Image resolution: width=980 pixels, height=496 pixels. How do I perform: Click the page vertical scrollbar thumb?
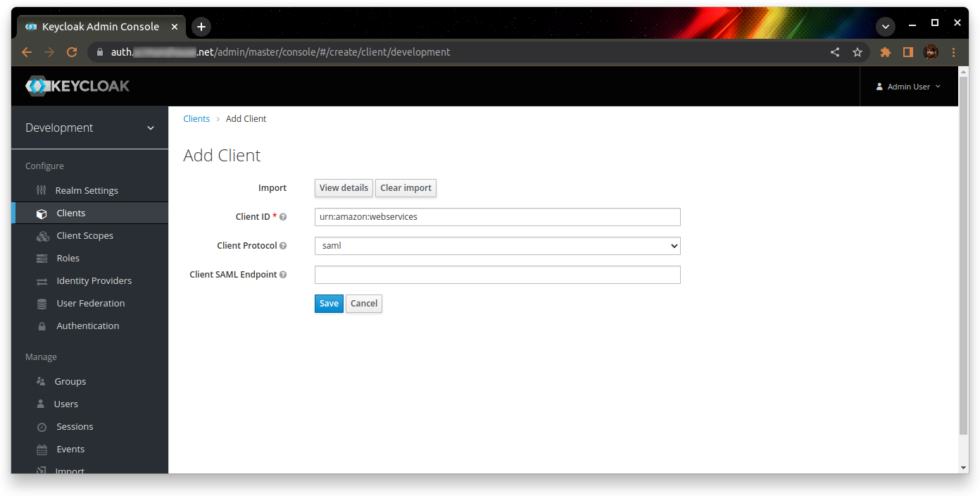click(x=964, y=255)
